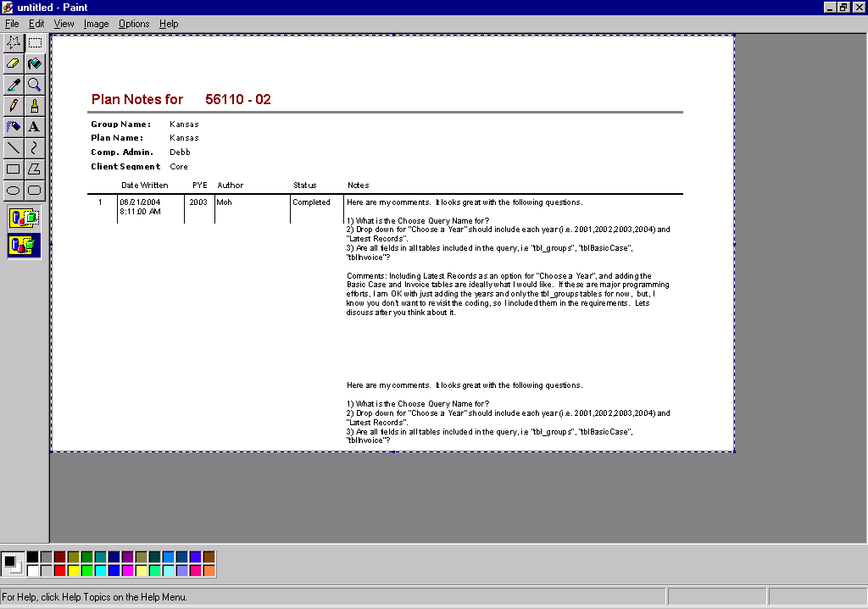Pick the black color swatch

[x=33, y=557]
